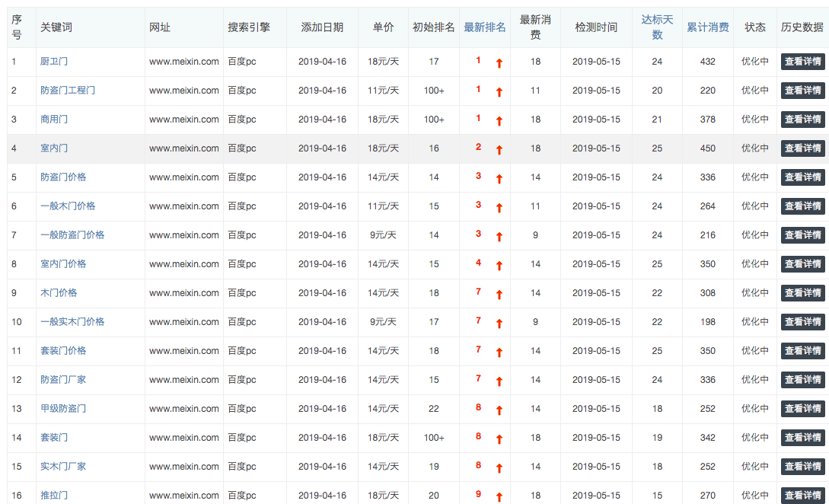Click 优化中 status in 推拉门 row
This screenshot has width=829, height=504.
click(x=755, y=496)
